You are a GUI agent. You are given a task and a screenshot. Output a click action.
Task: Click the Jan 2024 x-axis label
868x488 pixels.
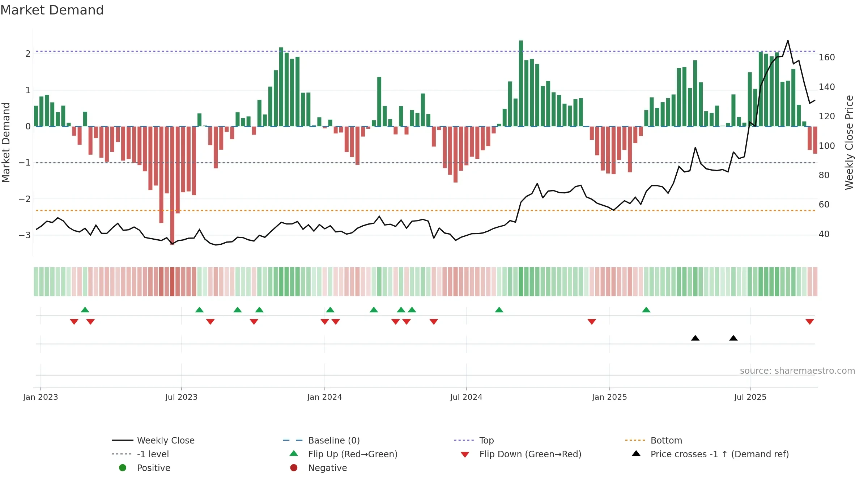(324, 397)
